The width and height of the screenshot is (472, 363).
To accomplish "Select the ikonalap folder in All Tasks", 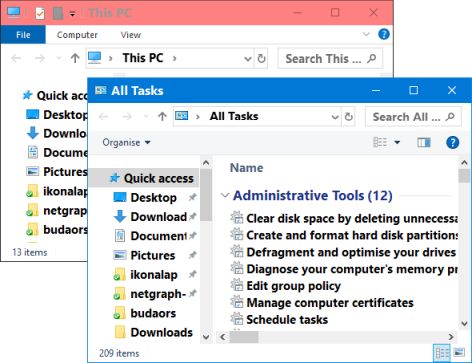I will point(145,275).
